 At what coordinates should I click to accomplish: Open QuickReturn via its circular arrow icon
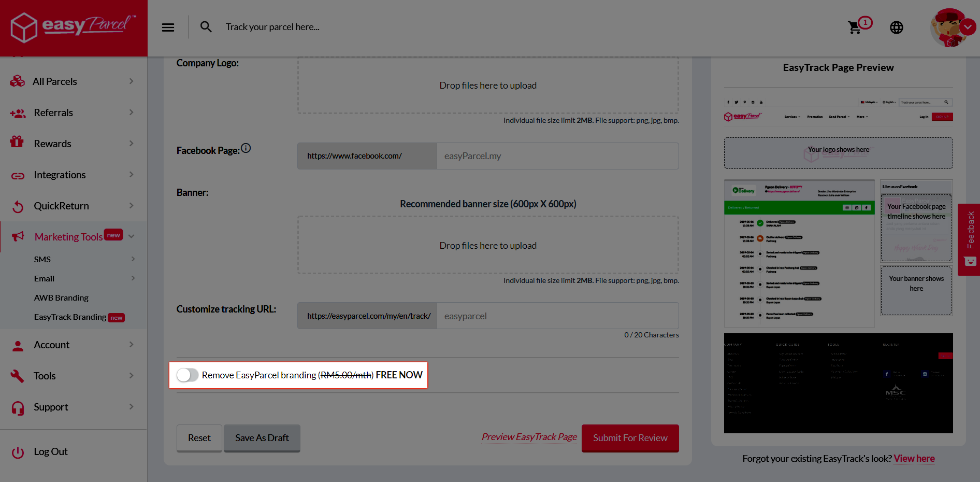tap(17, 206)
